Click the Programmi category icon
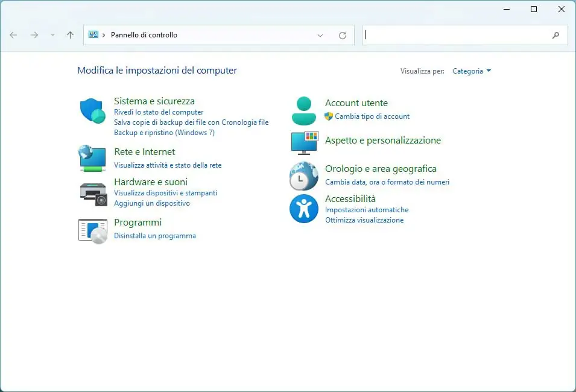The width and height of the screenshot is (576, 392). coord(92,231)
